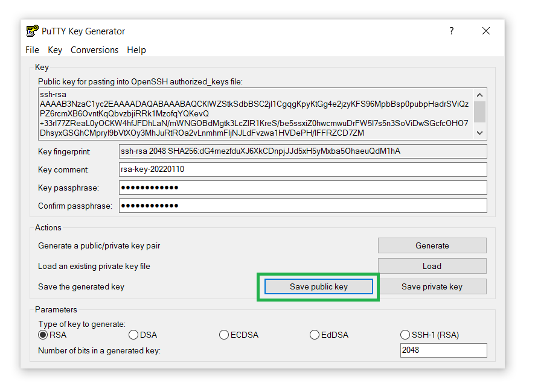Screen dimensions: 538x392
Task: Click 'Generate a public/private key pair' label
Action: point(99,245)
